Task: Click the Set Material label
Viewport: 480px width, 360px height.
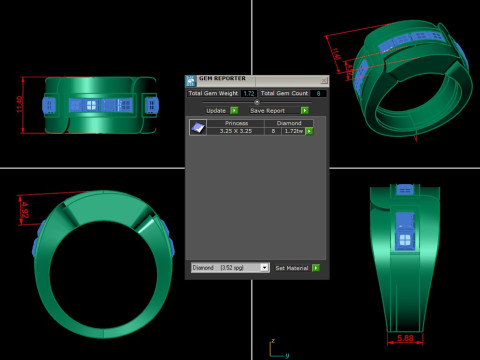Action: coord(292,268)
